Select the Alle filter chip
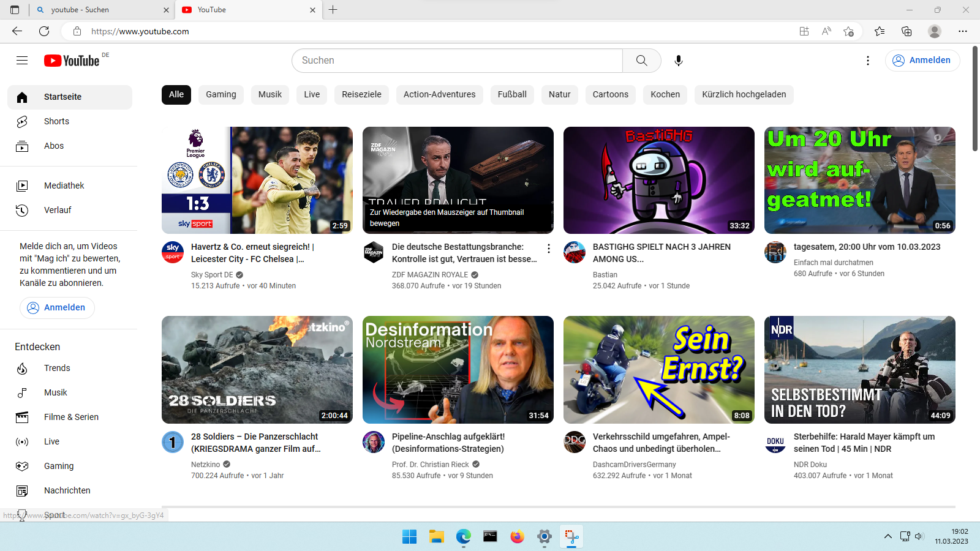The width and height of the screenshot is (980, 551). tap(176, 94)
